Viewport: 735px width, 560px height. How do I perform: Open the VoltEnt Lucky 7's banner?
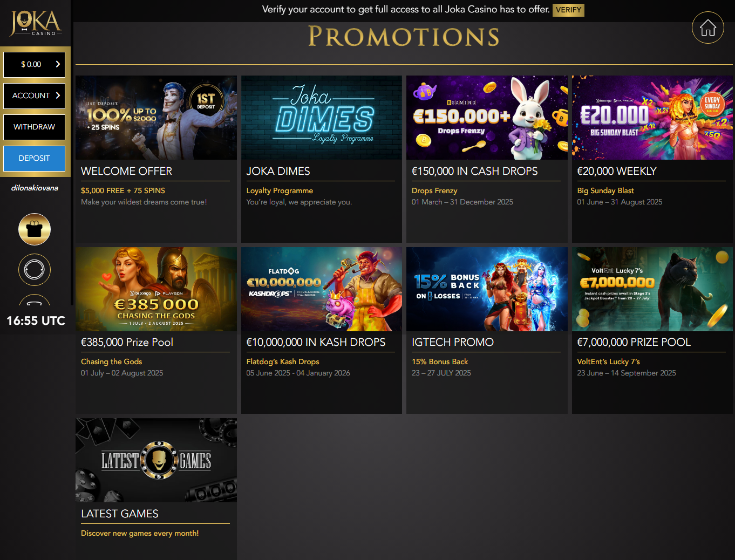tap(652, 289)
